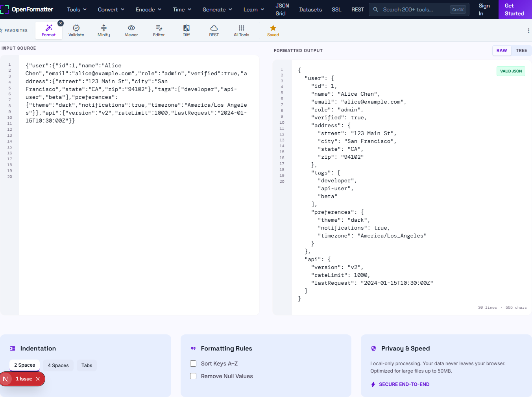Expand the Encode dropdown menu
This screenshot has width=532, height=397.
click(148, 9)
